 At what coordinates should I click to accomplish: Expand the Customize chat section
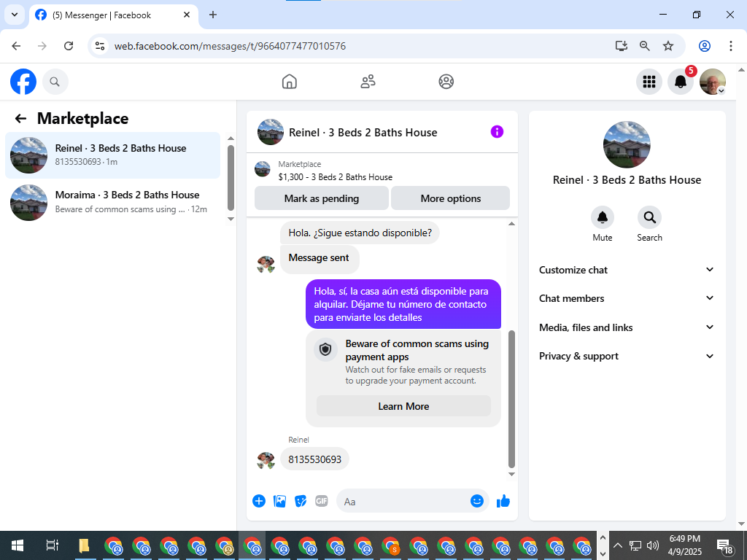pos(627,270)
